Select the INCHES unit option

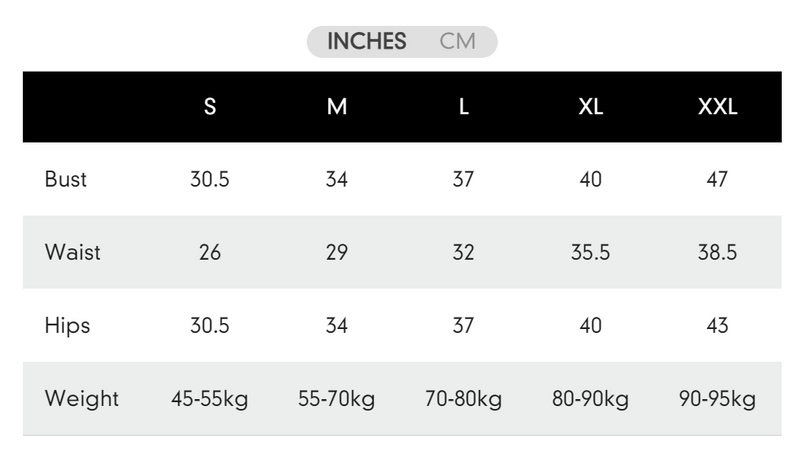(x=366, y=42)
